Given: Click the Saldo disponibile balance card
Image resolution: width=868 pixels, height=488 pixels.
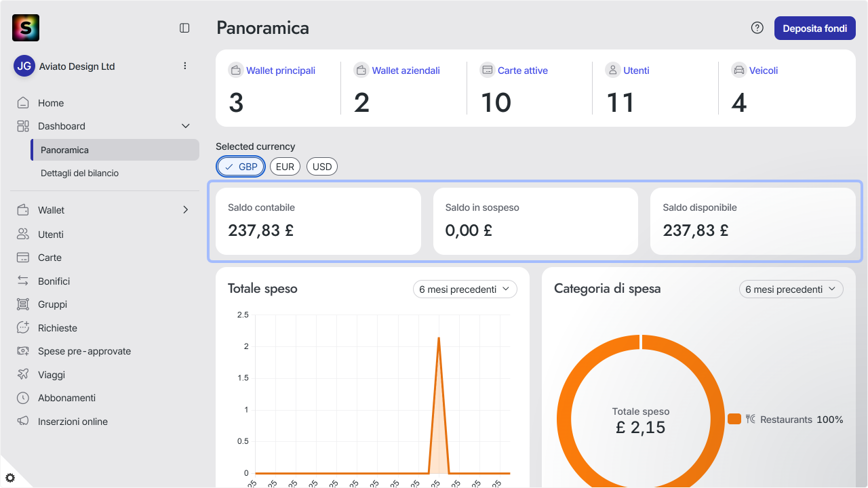Looking at the screenshot, I should tap(753, 222).
